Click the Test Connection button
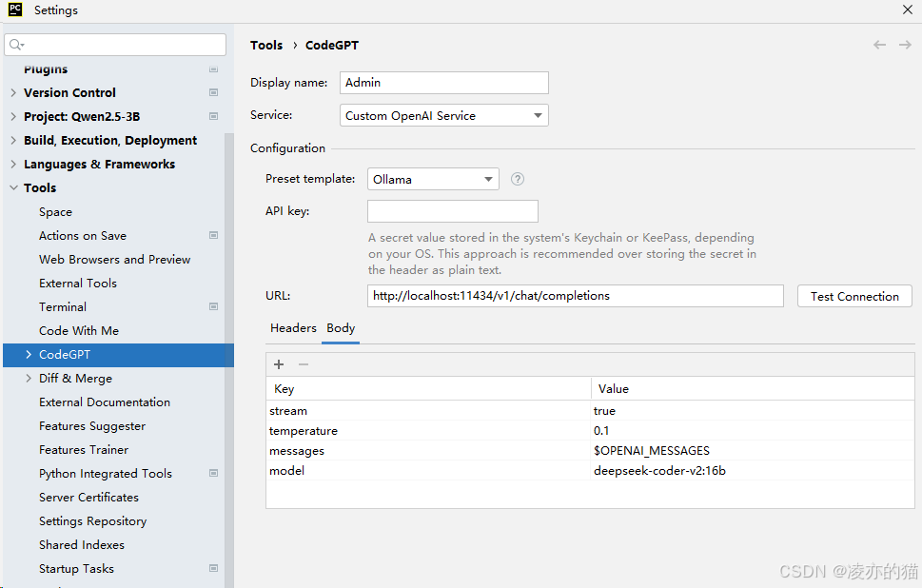The image size is (922, 588). tap(854, 296)
